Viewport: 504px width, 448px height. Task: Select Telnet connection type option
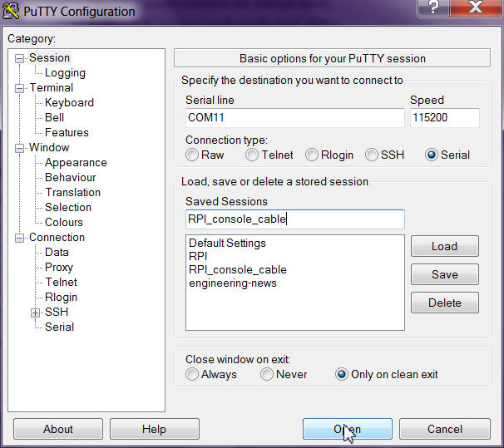tap(252, 155)
